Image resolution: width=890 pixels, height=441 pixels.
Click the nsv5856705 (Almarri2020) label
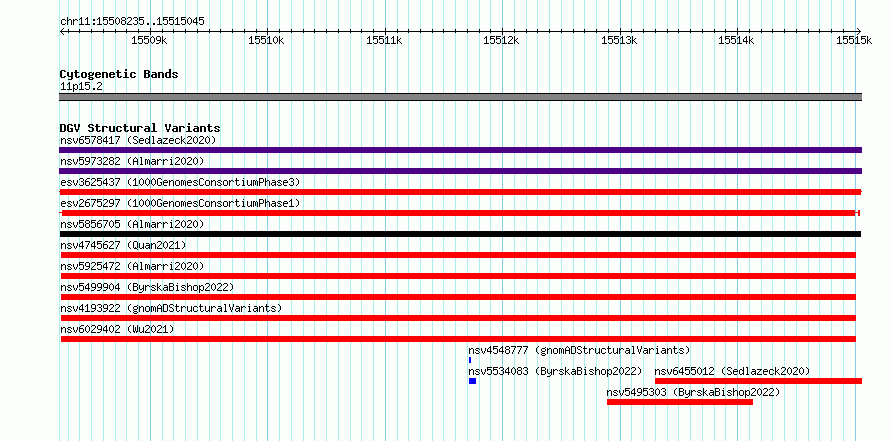[132, 224]
